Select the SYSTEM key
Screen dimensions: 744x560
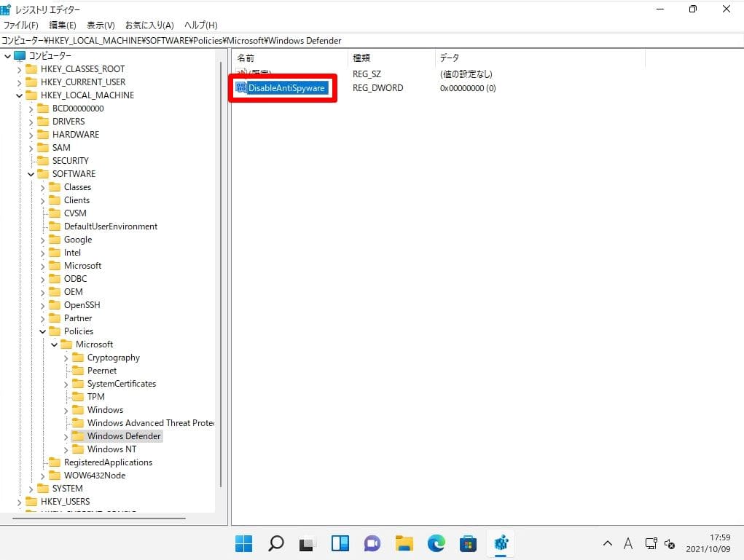67,489
